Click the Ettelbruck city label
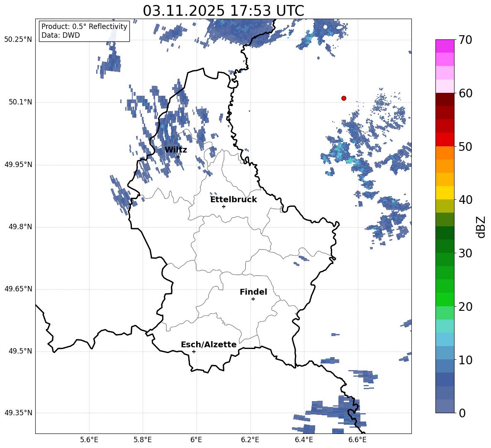491x448 pixels. (x=233, y=200)
